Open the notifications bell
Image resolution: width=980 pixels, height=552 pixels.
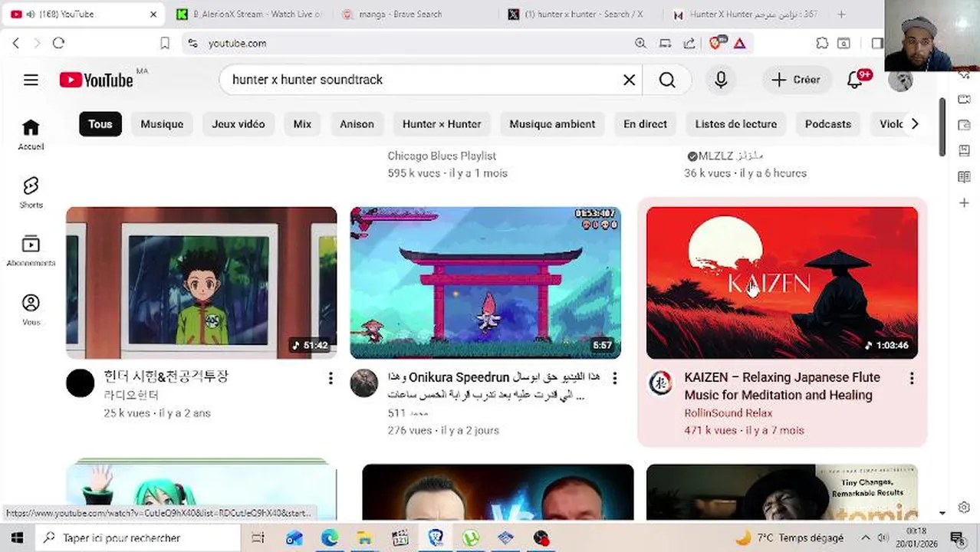point(855,80)
